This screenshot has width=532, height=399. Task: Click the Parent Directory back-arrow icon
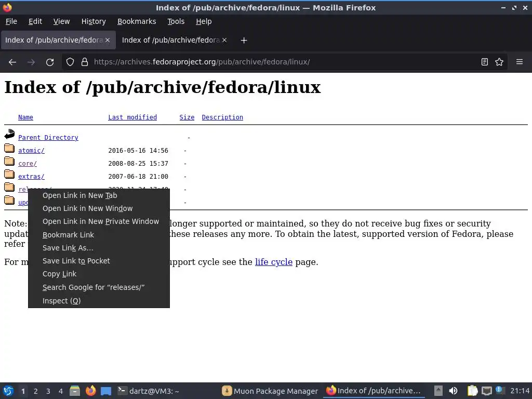click(x=9, y=135)
